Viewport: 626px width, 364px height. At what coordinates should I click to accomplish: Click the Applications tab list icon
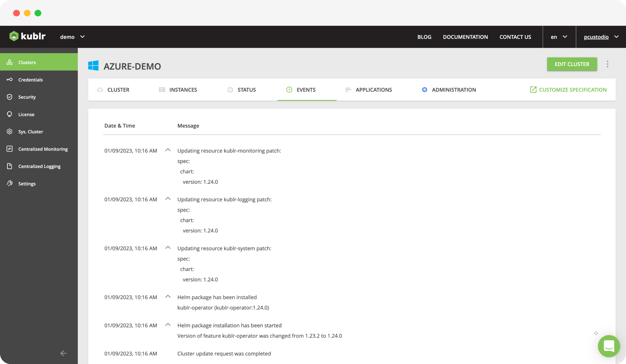pos(348,90)
